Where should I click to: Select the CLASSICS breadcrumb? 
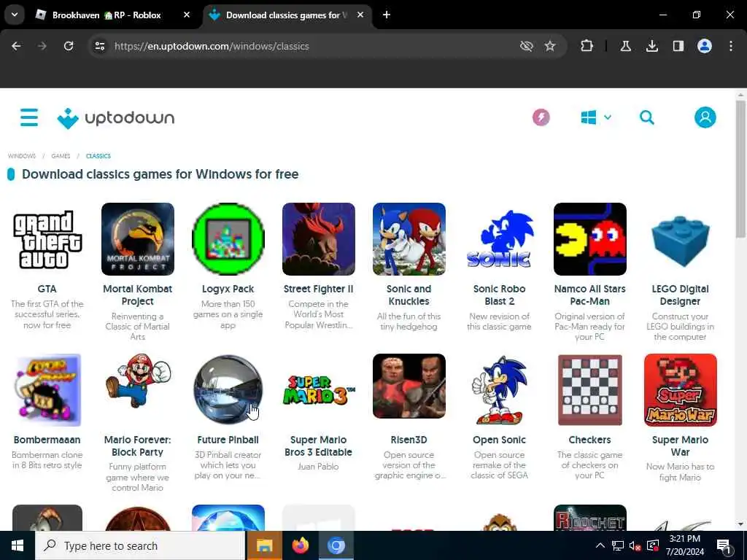pyautogui.click(x=98, y=156)
